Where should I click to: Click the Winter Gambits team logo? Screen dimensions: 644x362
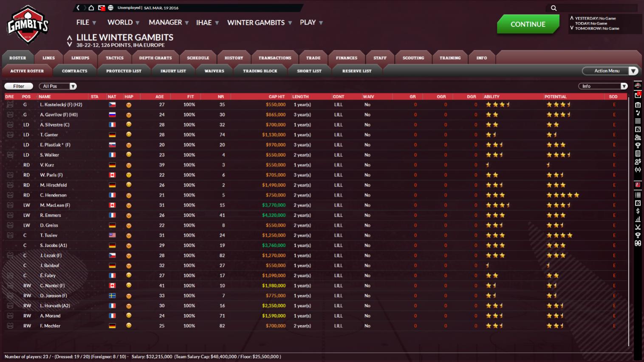(x=28, y=25)
